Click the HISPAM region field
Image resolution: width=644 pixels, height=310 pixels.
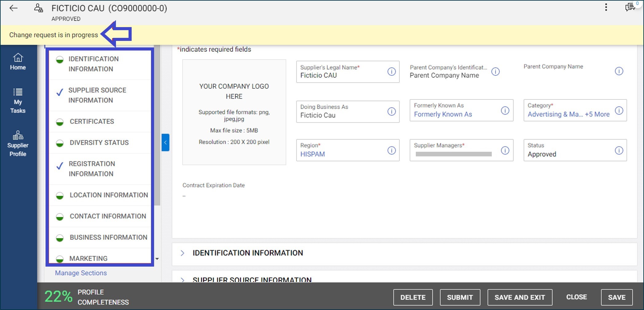[312, 154]
